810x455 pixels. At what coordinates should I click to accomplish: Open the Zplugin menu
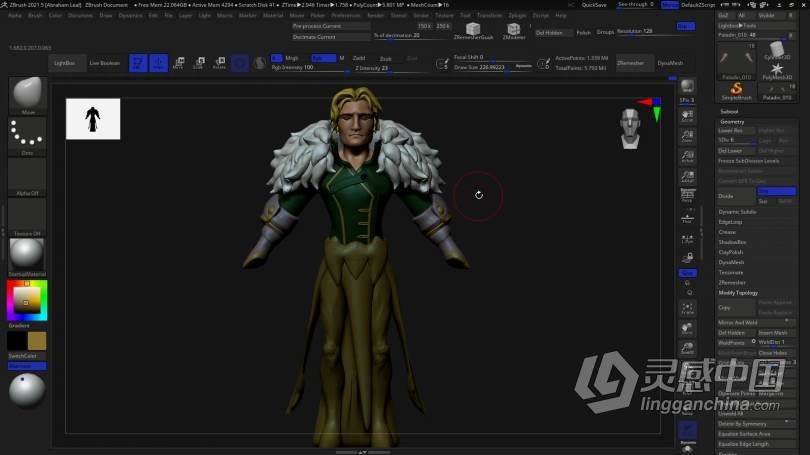click(518, 15)
